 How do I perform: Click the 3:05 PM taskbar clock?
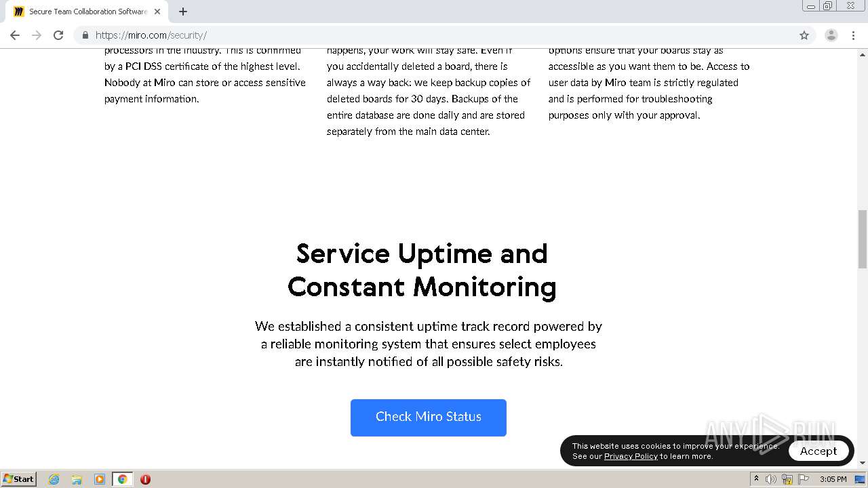[x=833, y=479]
